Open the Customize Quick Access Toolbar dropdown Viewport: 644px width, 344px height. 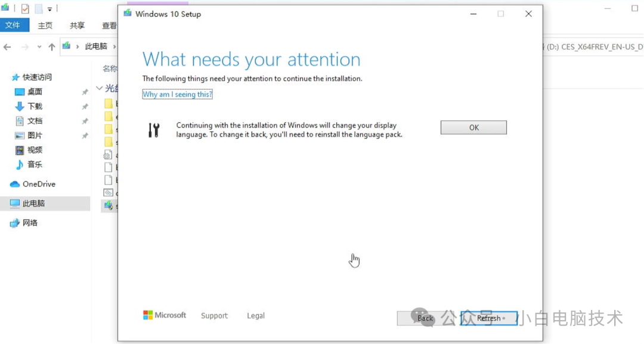49,9
